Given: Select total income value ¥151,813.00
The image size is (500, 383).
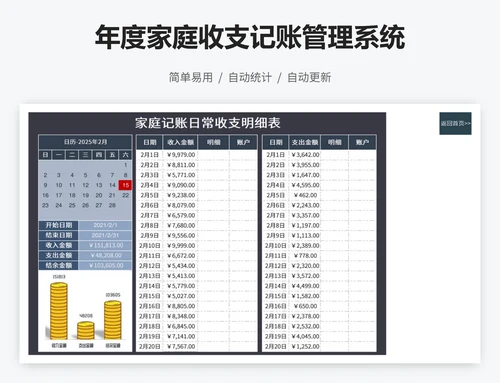Looking at the screenshot, I should (105, 245).
